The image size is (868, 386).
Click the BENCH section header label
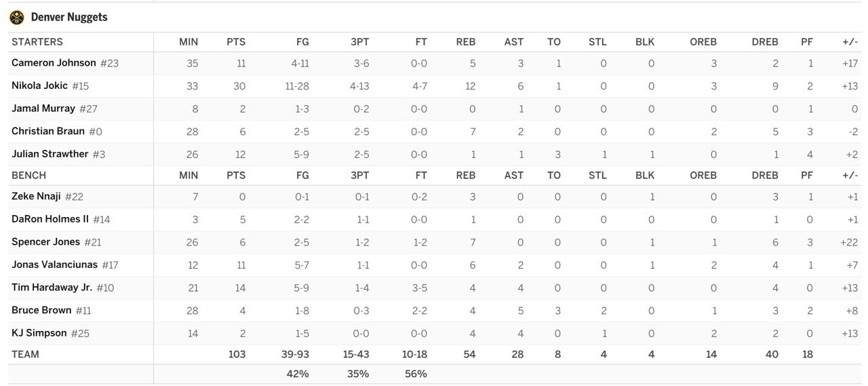28,175
